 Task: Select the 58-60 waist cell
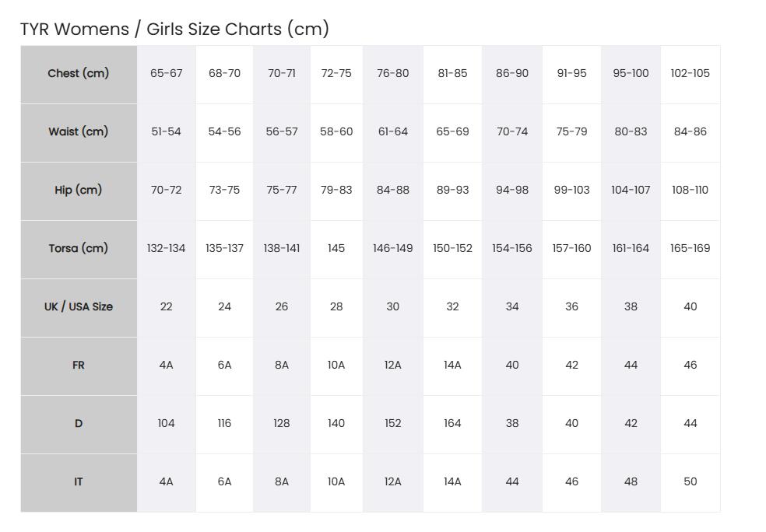coord(336,133)
